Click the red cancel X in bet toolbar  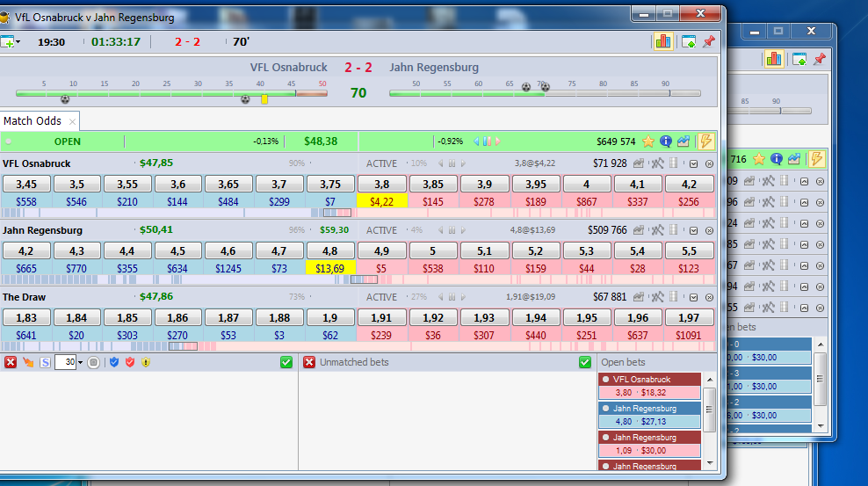point(10,362)
